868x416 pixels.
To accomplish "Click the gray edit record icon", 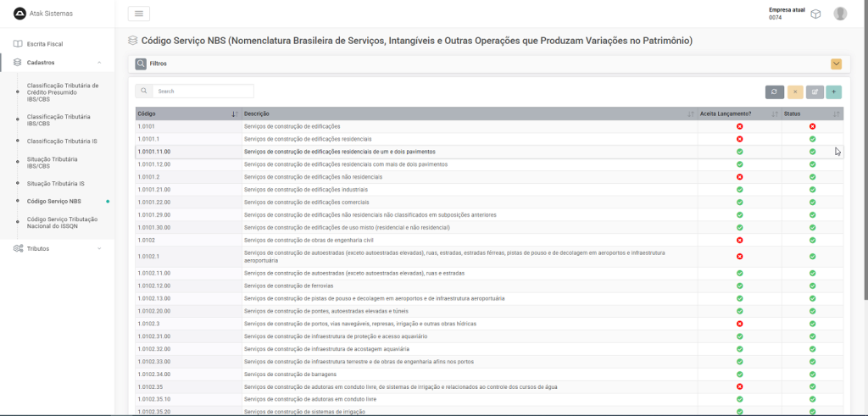I will [815, 92].
